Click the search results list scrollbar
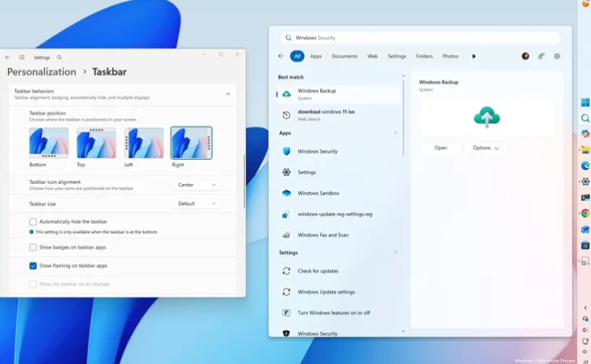The height and width of the screenshot is (364, 591). (404, 117)
